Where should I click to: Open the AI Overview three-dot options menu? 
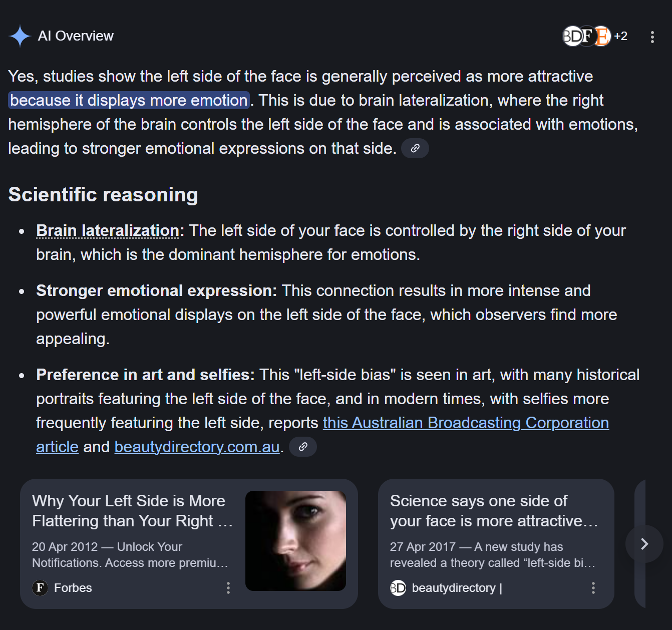pyautogui.click(x=652, y=37)
